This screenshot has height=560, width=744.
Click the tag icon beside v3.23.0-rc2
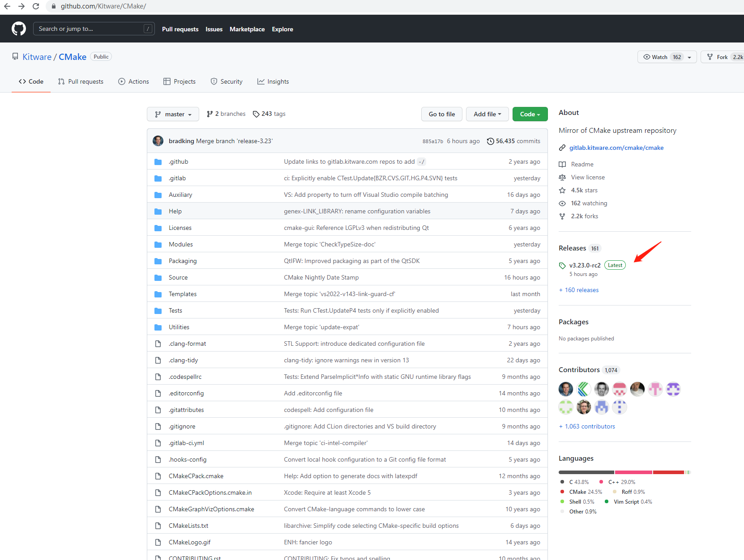click(x=562, y=266)
